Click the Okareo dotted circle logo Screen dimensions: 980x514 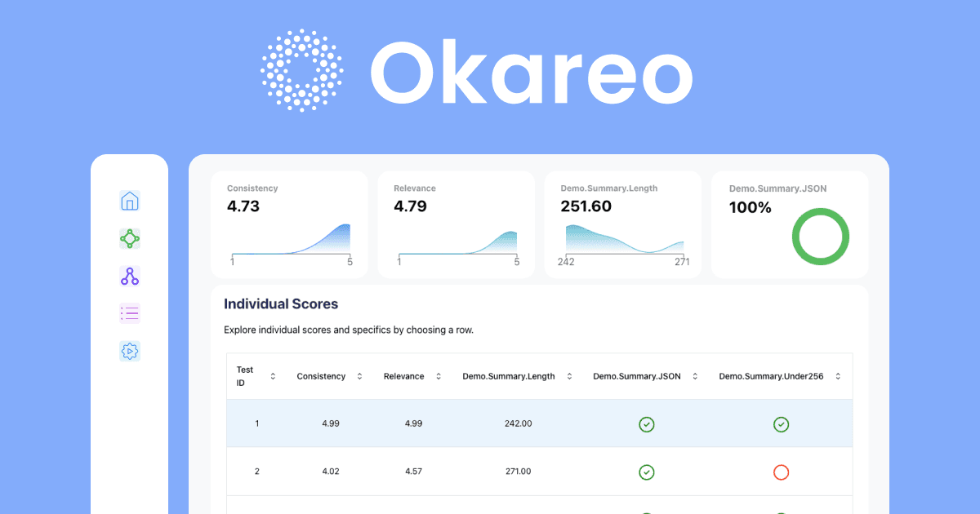pos(302,70)
